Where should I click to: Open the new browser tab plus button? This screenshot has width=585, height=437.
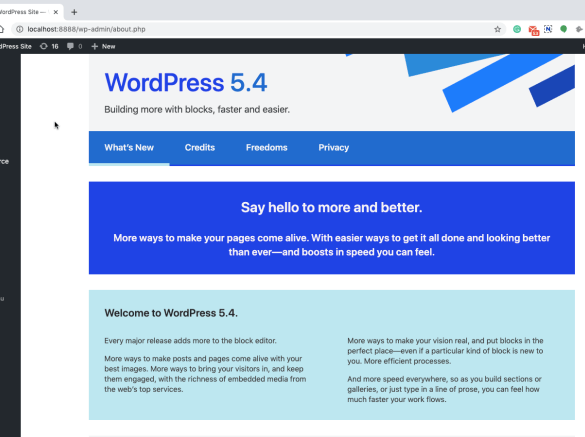click(x=74, y=12)
